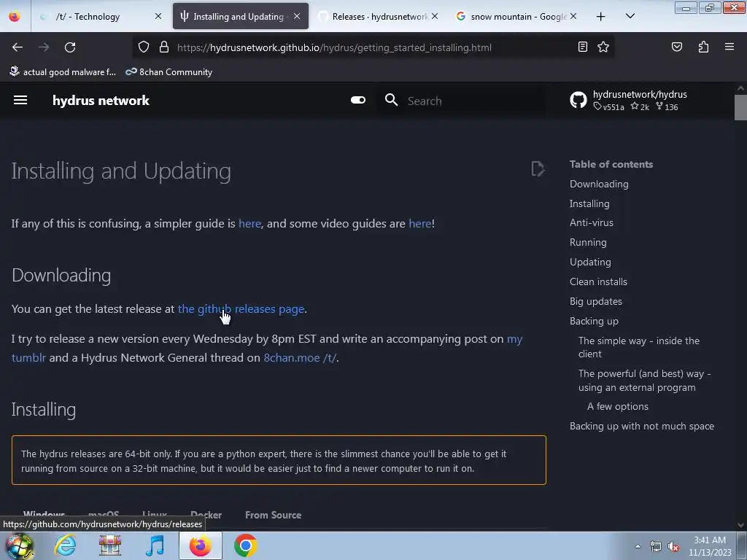
Task: Open a new browser tab
Action: tap(600, 17)
